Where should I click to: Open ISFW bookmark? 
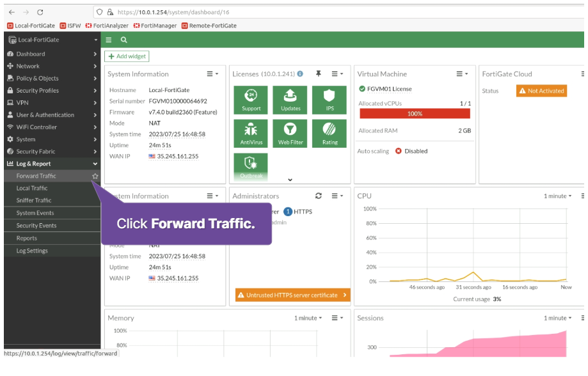(x=70, y=26)
